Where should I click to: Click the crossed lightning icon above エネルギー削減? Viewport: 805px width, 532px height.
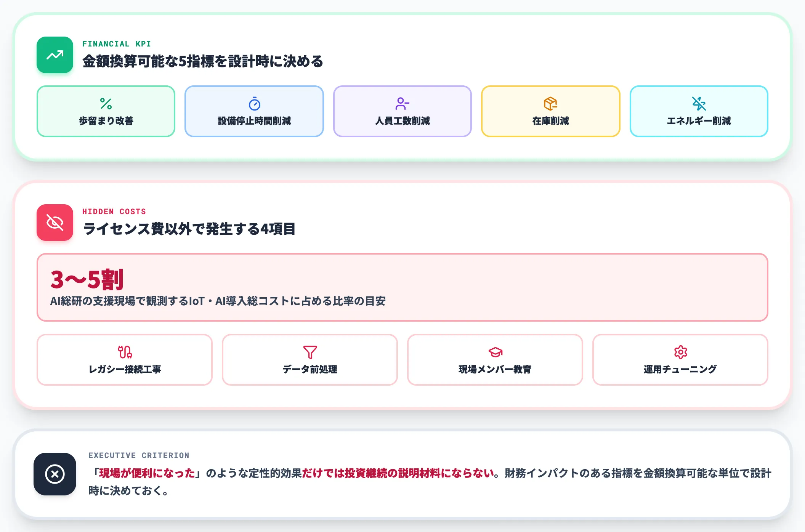point(699,104)
